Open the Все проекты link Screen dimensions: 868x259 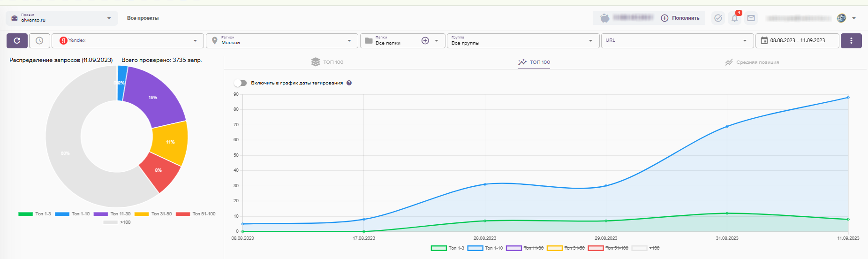(143, 18)
